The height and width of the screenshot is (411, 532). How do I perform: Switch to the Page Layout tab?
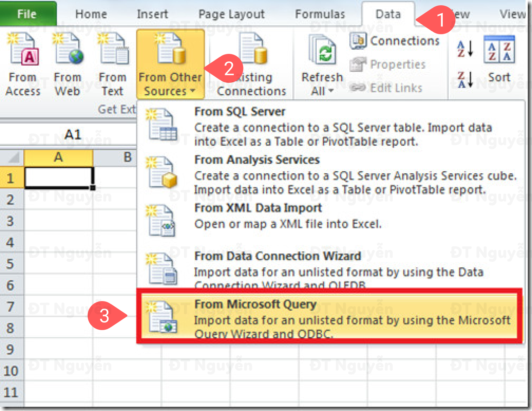pyautogui.click(x=232, y=14)
